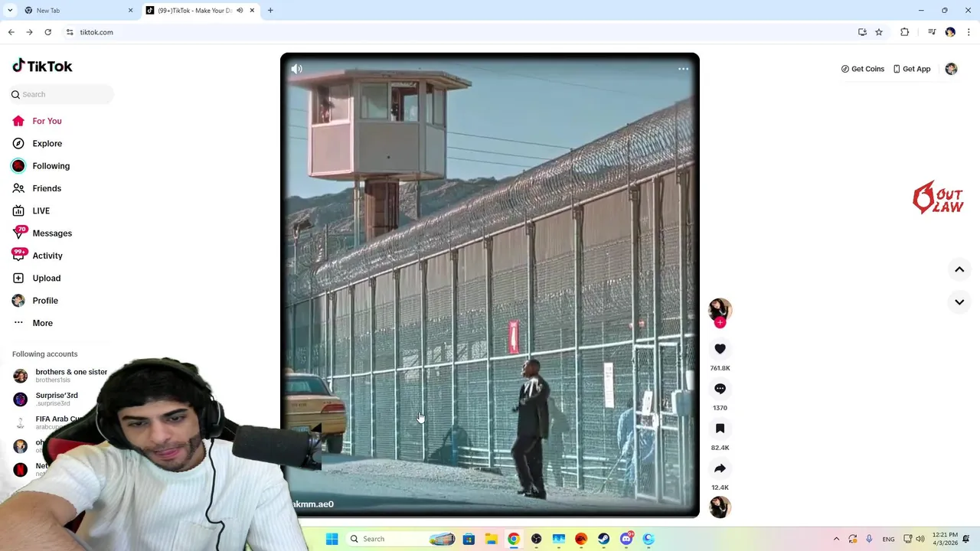Click the tiktok.com address bar
This screenshot has height=551, width=980.
[x=459, y=32]
